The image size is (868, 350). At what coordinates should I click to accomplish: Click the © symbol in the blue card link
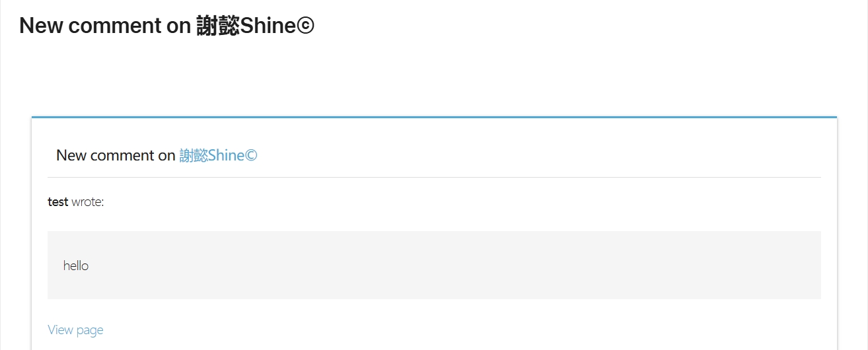(250, 155)
